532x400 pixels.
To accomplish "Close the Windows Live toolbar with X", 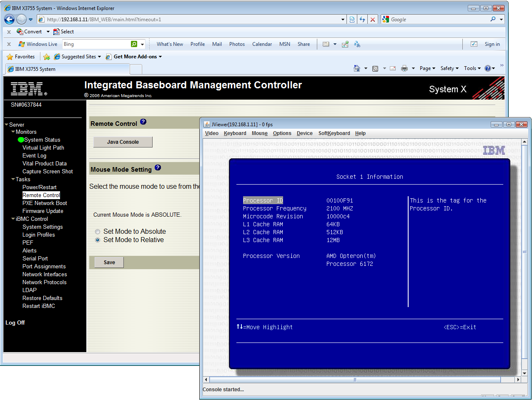I will [x=9, y=44].
